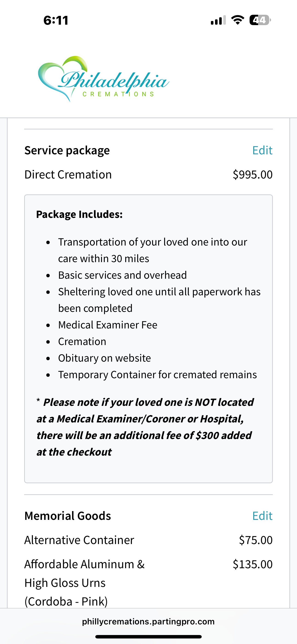
Task: Tap the Wi-Fi status icon
Action: [x=238, y=20]
